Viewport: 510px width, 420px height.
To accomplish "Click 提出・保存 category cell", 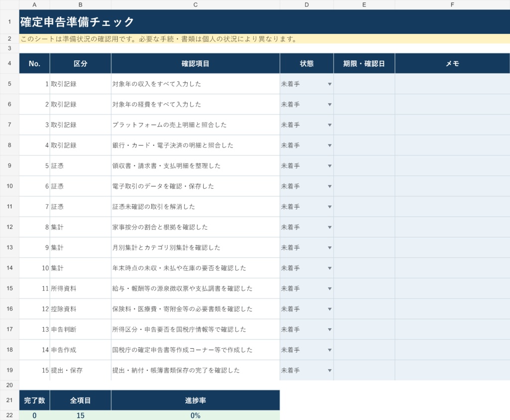I will pos(80,370).
